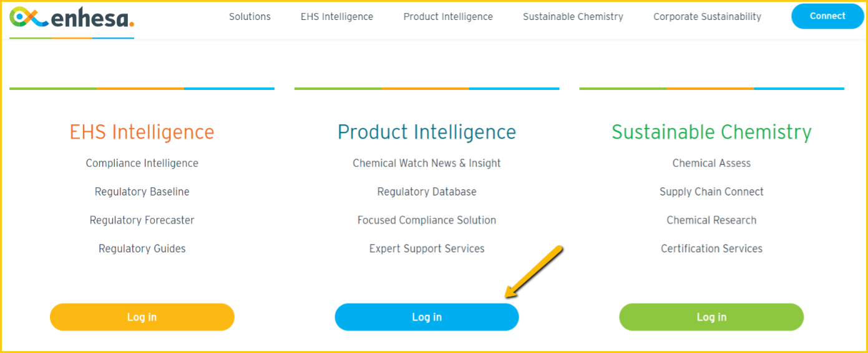Image resolution: width=868 pixels, height=353 pixels.
Task: Click the blue Connect button
Action: (827, 16)
